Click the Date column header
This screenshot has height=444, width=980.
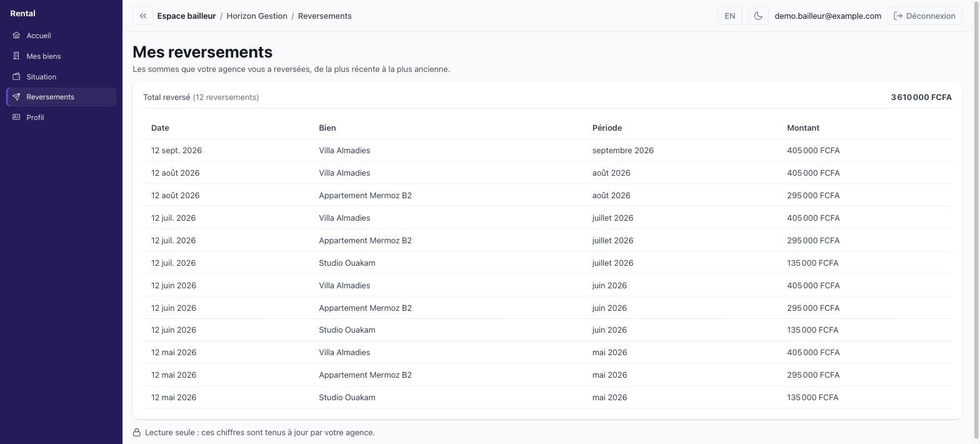160,128
